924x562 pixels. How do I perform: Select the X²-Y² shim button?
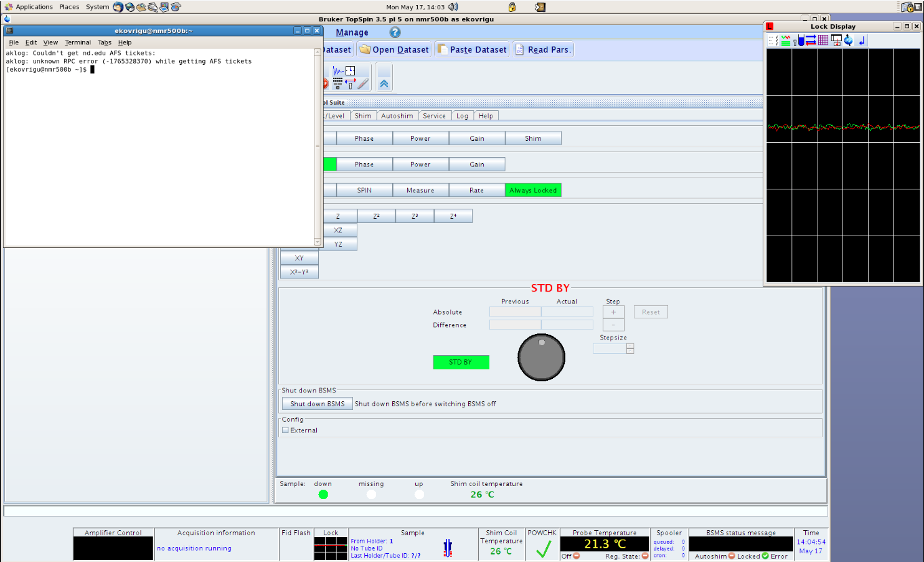[299, 272]
